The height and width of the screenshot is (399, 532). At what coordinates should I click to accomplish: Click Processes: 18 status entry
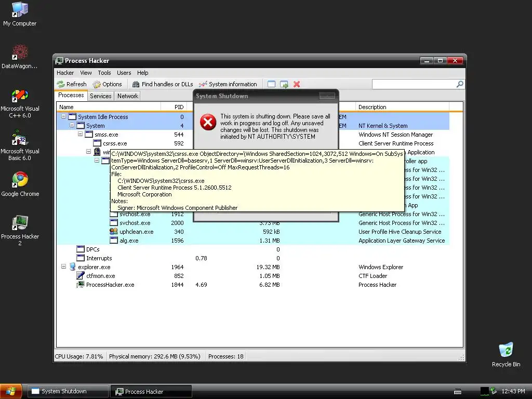(225, 356)
